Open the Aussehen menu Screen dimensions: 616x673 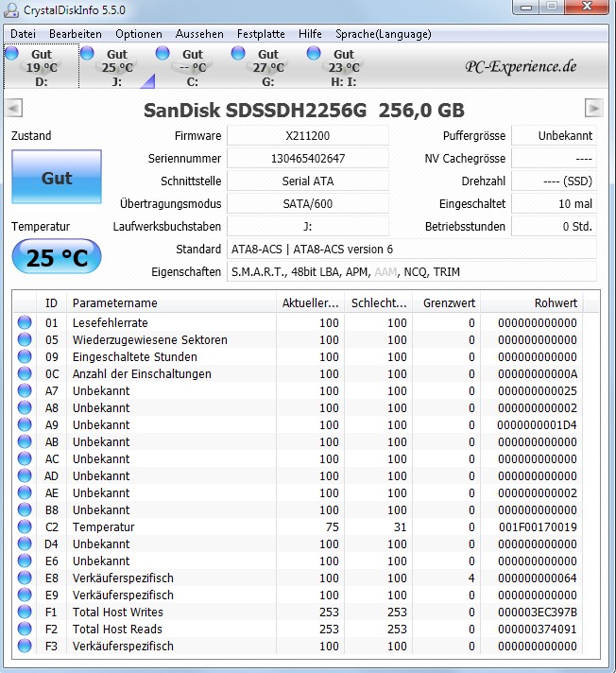[199, 34]
